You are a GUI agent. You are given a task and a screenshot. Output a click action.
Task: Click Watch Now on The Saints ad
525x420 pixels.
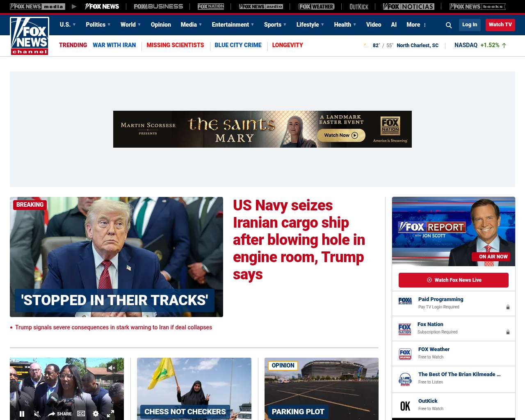tap(341, 135)
